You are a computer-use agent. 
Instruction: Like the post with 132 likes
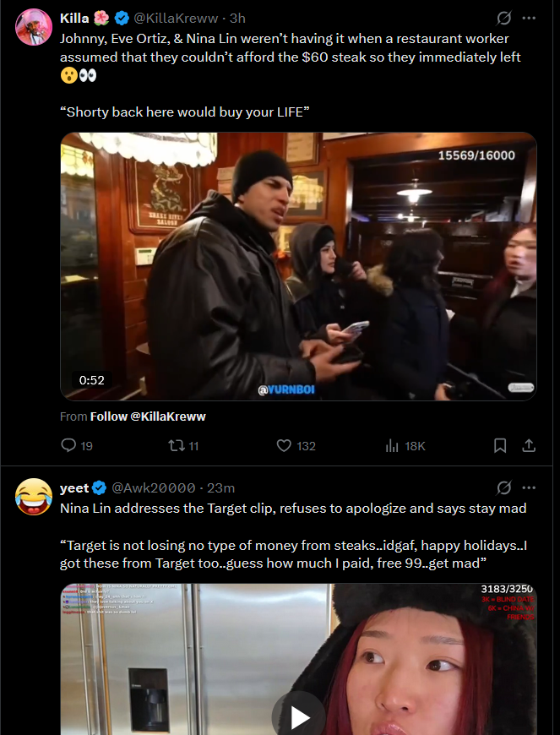click(296, 445)
